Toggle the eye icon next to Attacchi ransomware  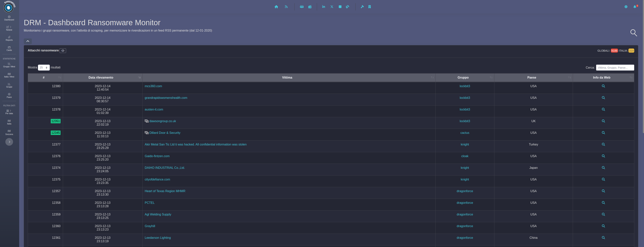[x=63, y=51]
